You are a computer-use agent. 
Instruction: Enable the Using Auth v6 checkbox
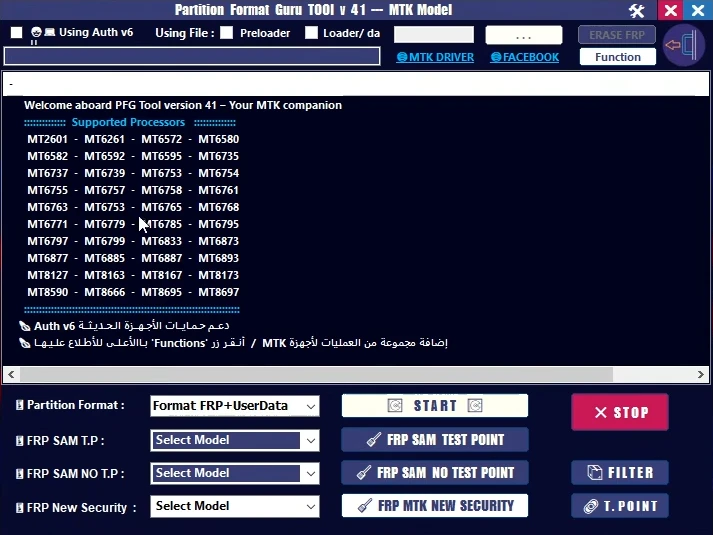tap(16, 32)
